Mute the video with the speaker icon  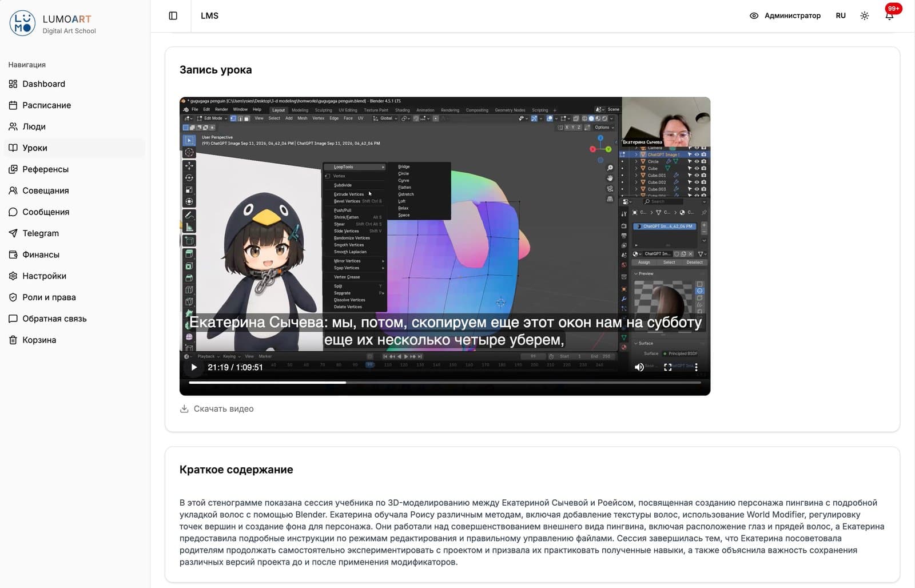point(639,367)
